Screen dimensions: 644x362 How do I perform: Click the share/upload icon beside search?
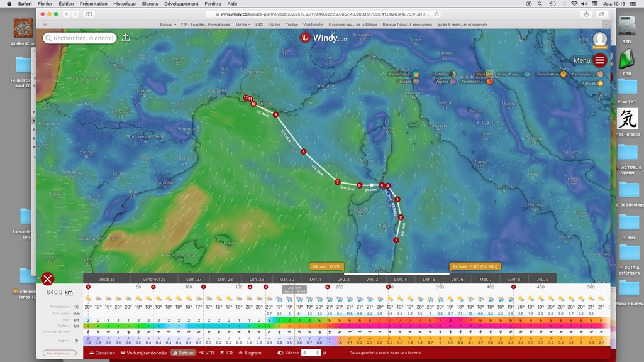126,38
